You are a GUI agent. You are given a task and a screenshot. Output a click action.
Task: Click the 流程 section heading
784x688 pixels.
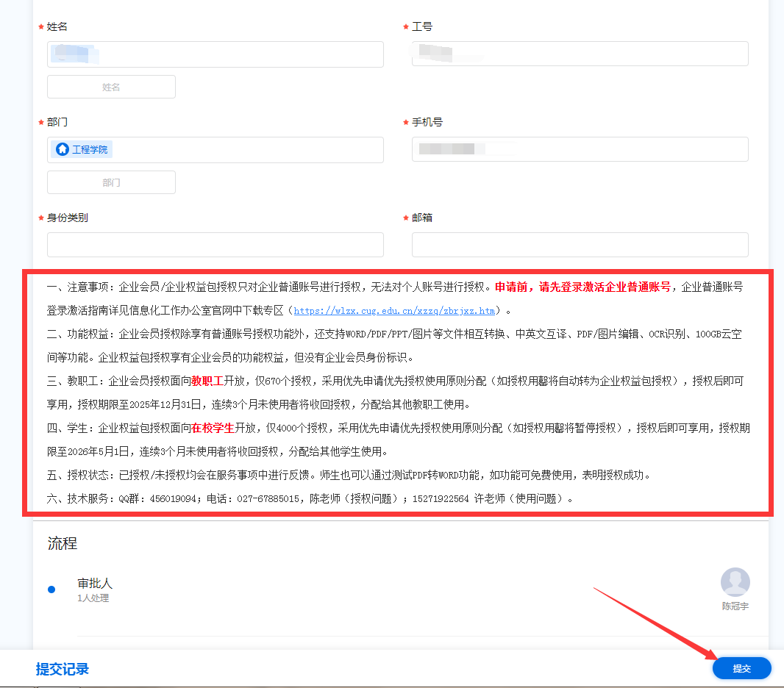click(x=63, y=544)
